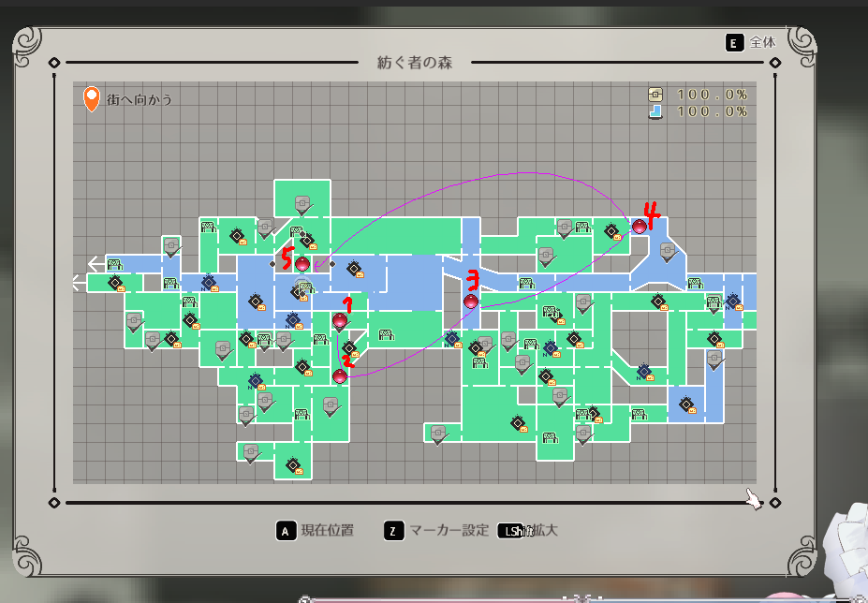Image resolution: width=868 pixels, height=603 pixels.
Task: Select the small diamond left of the central red orb
Action: 272,264
